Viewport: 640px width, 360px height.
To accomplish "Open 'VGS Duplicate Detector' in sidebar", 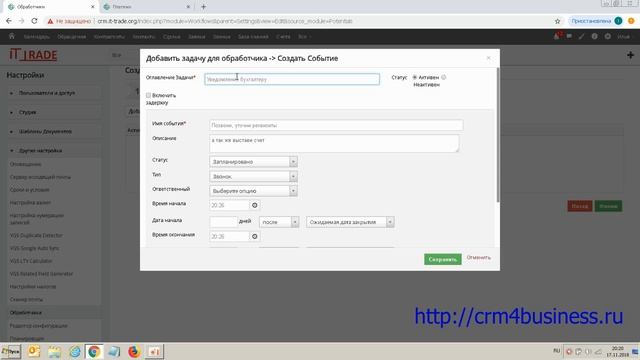I will 36,236.
